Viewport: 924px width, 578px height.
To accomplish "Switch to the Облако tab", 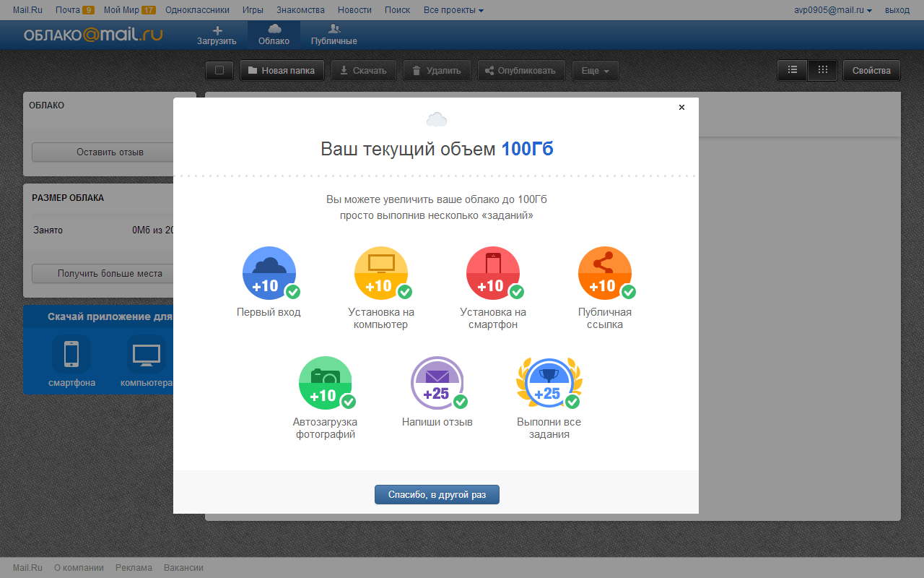I will (x=274, y=35).
